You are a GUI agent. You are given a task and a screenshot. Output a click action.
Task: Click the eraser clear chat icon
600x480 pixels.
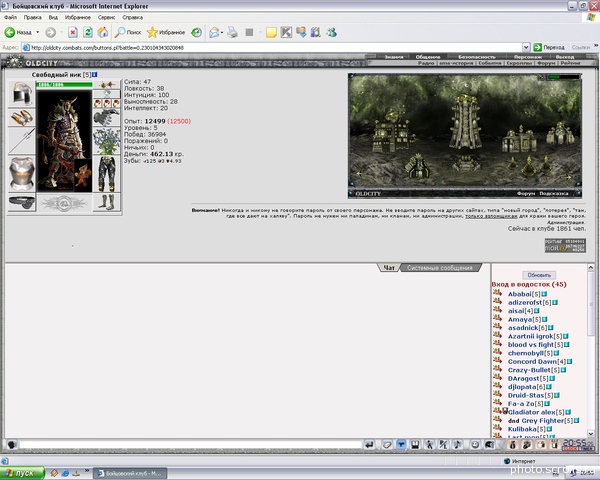pyautogui.click(x=386, y=444)
